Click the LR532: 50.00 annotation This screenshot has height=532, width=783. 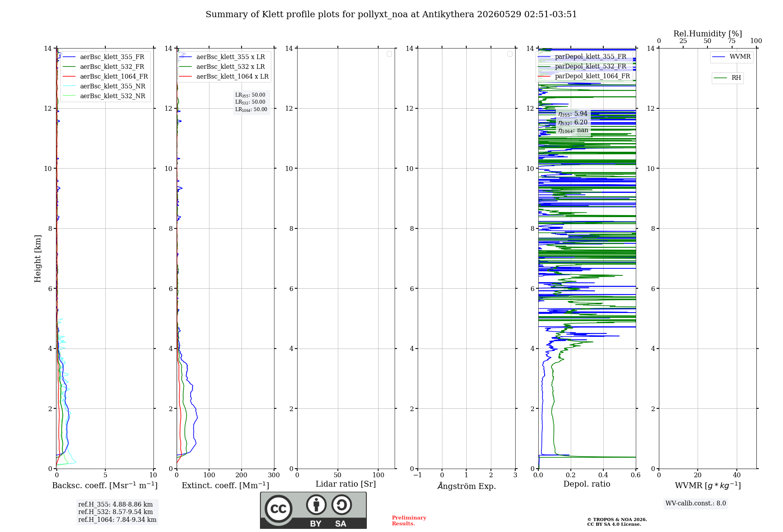(250, 102)
